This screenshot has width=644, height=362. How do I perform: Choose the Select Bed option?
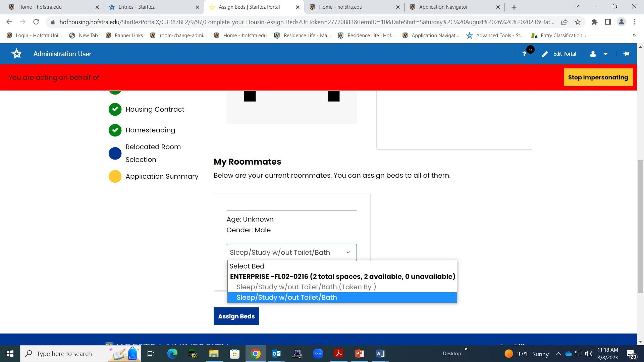click(x=247, y=266)
